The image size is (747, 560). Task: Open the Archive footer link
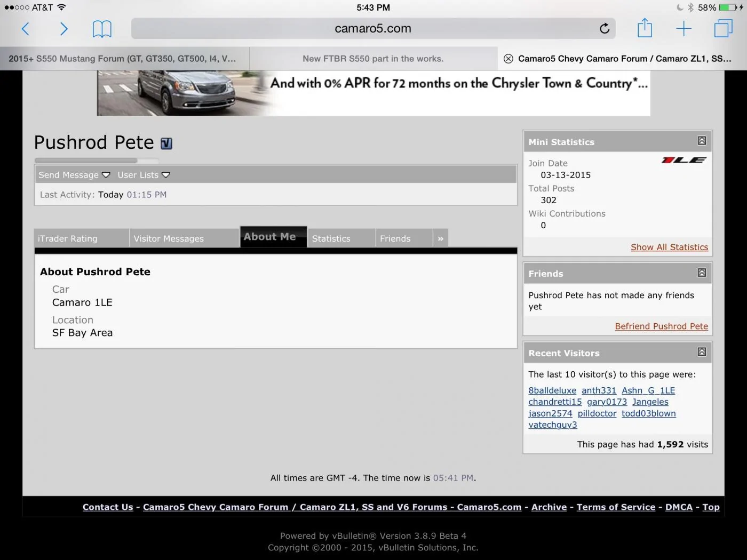click(x=549, y=507)
